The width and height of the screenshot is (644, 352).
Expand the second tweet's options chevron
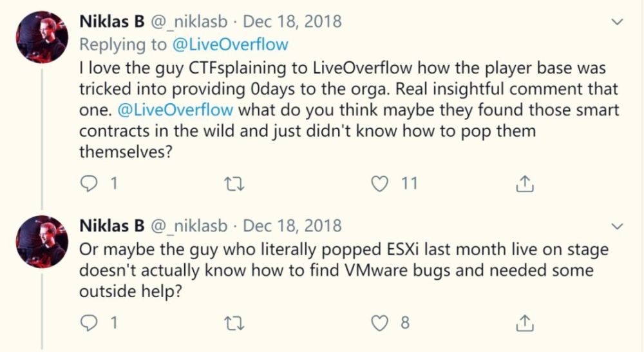pos(617,226)
